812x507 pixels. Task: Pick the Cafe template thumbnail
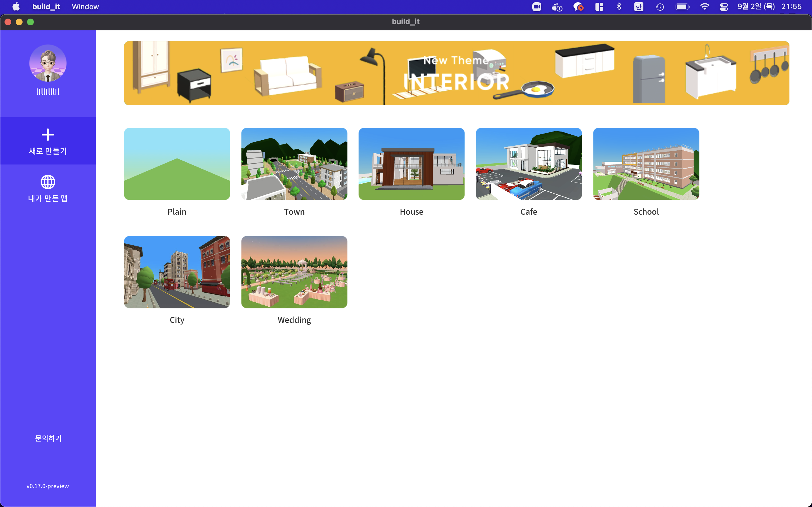tap(528, 164)
